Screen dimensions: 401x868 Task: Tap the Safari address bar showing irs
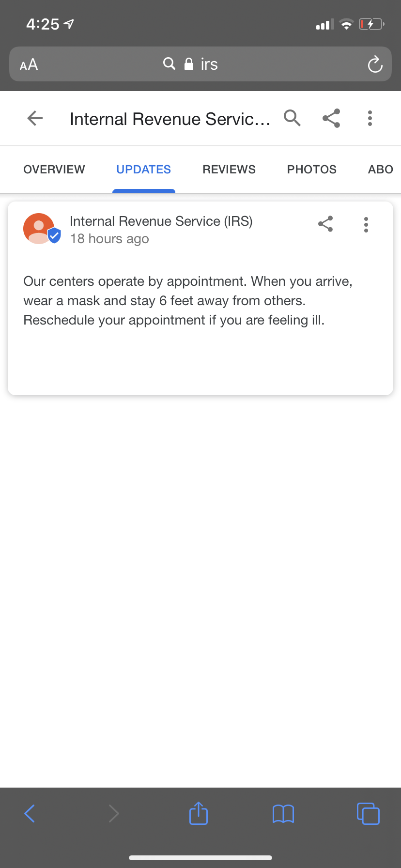click(199, 64)
